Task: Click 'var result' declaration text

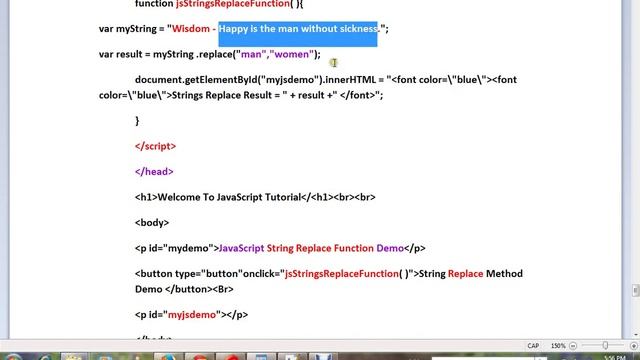Action: [120, 54]
